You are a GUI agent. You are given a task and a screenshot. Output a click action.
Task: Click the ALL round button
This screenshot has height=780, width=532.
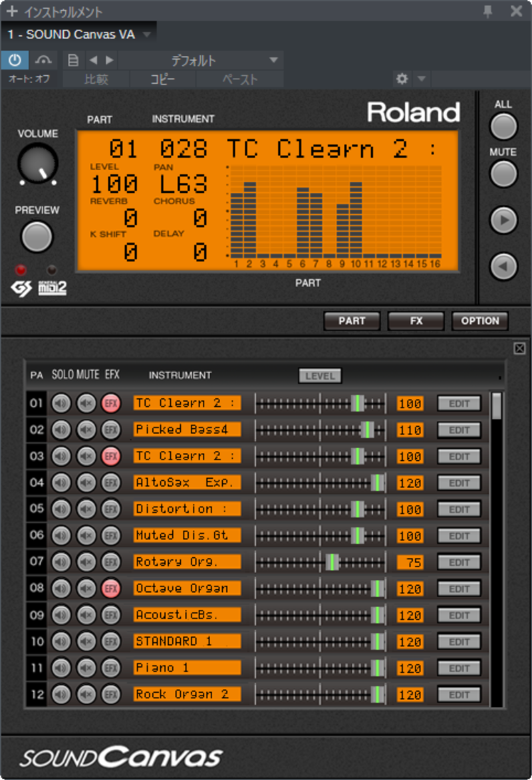click(503, 126)
